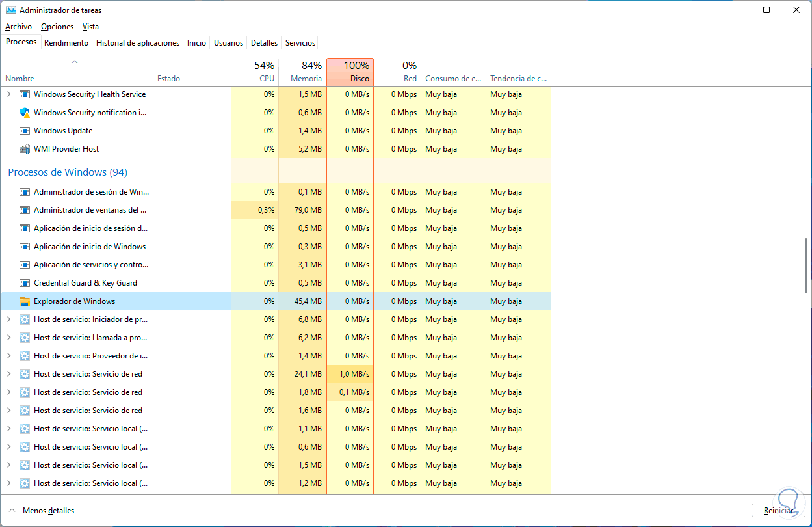The height and width of the screenshot is (527, 812).
Task: Sort by Consumo de energía column header
Action: pos(454,72)
